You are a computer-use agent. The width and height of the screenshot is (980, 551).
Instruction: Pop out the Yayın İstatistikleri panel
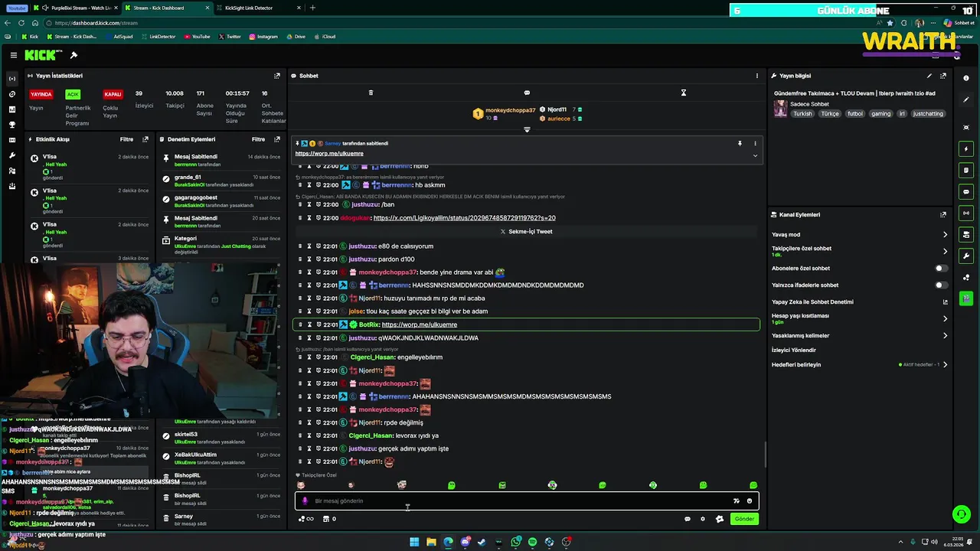point(277,76)
